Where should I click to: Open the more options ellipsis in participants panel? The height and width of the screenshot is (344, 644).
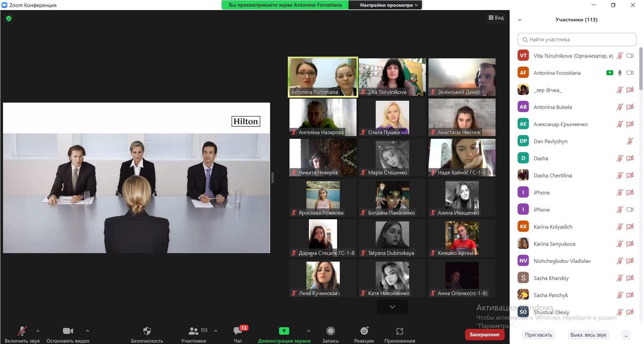tap(626, 335)
